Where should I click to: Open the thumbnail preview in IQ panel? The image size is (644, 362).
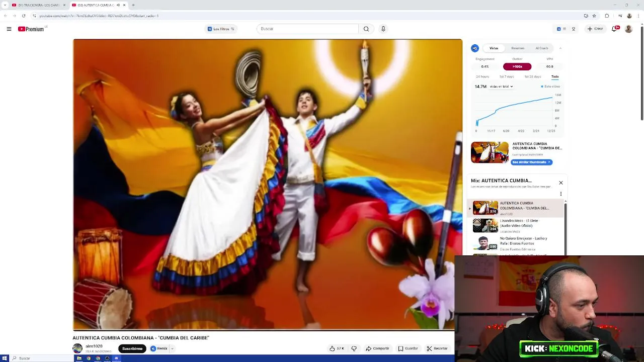[x=490, y=152]
